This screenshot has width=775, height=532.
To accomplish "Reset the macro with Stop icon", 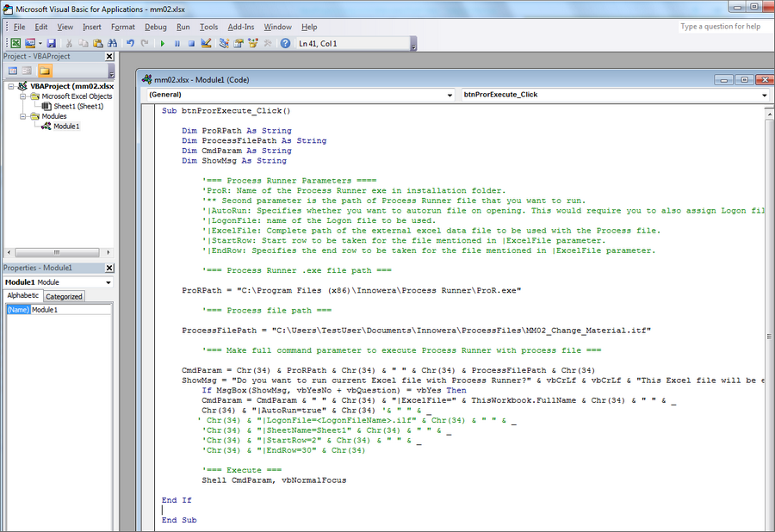I will (x=192, y=43).
